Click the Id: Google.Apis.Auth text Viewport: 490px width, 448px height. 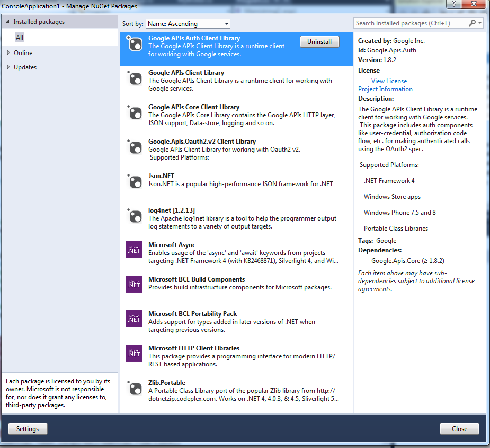click(x=387, y=50)
